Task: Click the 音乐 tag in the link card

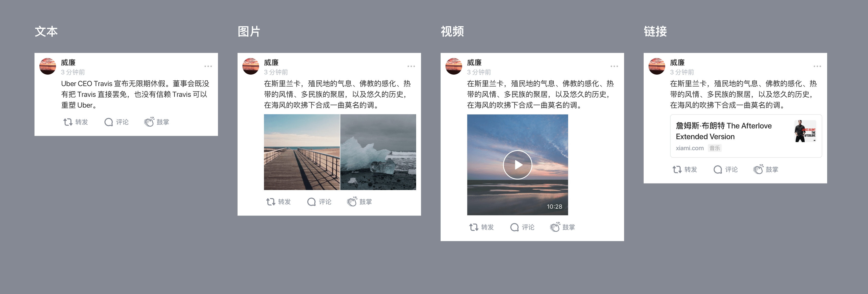Action: coord(715,148)
